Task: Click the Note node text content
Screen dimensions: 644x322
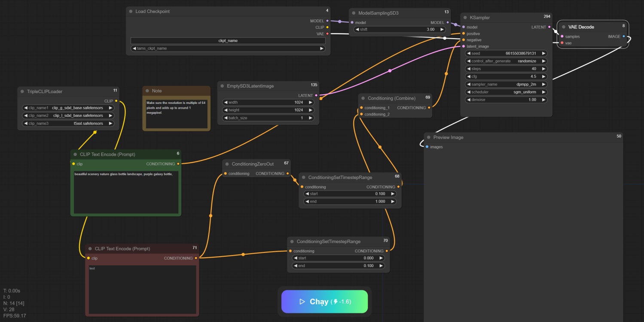Action: tap(176, 114)
